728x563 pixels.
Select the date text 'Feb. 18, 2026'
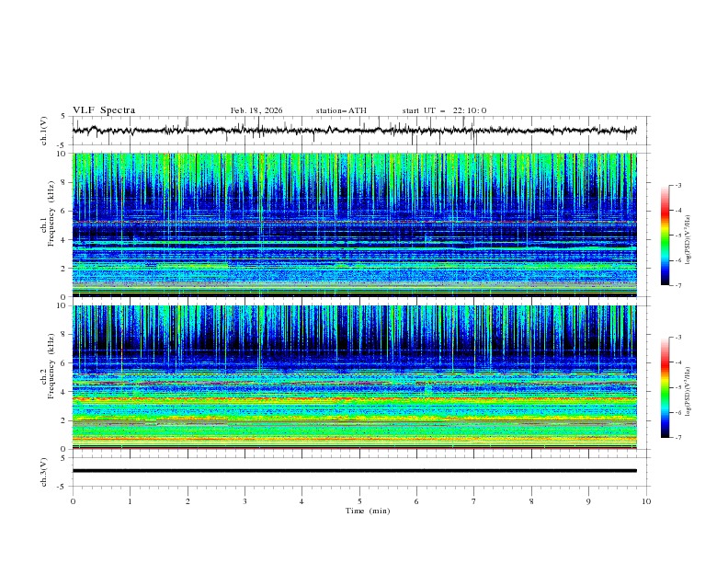click(x=256, y=110)
